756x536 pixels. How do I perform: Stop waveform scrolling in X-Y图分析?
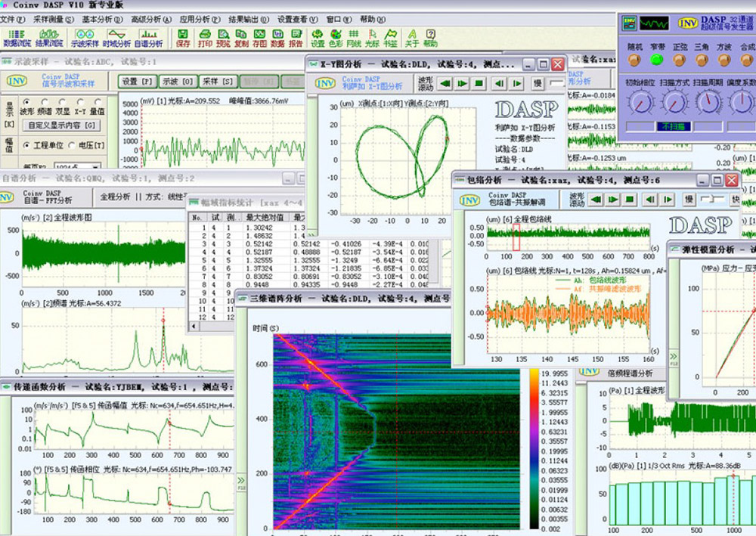[x=479, y=83]
